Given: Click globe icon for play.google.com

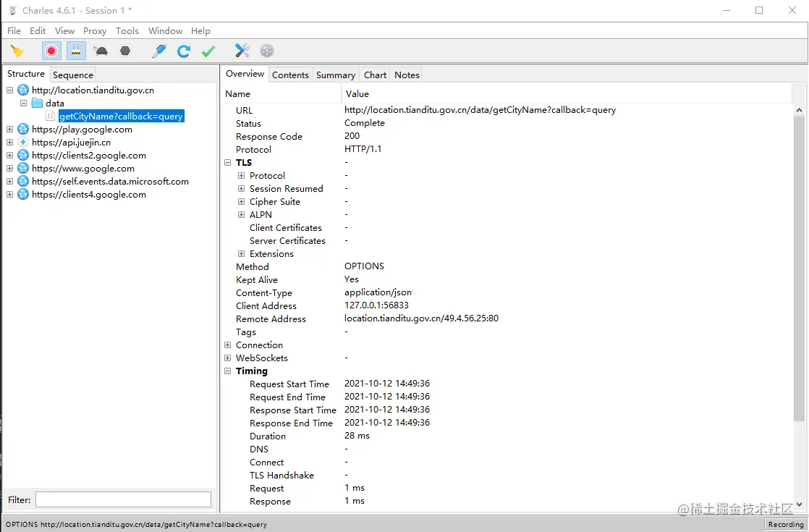Looking at the screenshot, I should [23, 129].
